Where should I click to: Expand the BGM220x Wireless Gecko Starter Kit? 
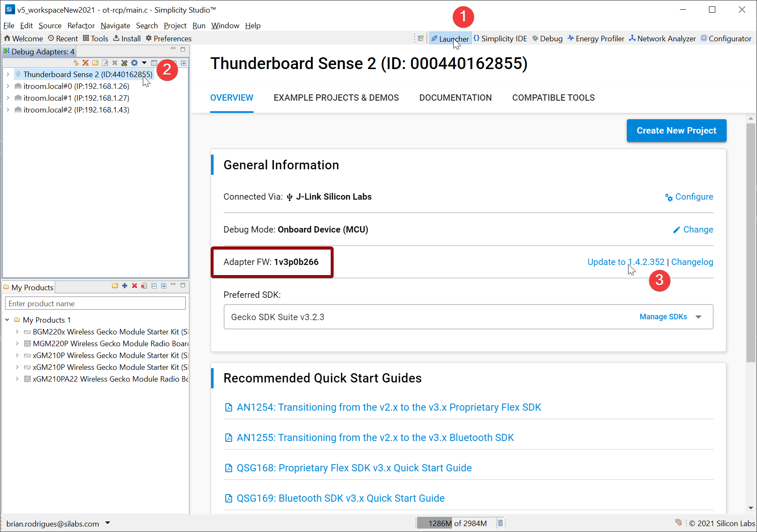coord(17,331)
